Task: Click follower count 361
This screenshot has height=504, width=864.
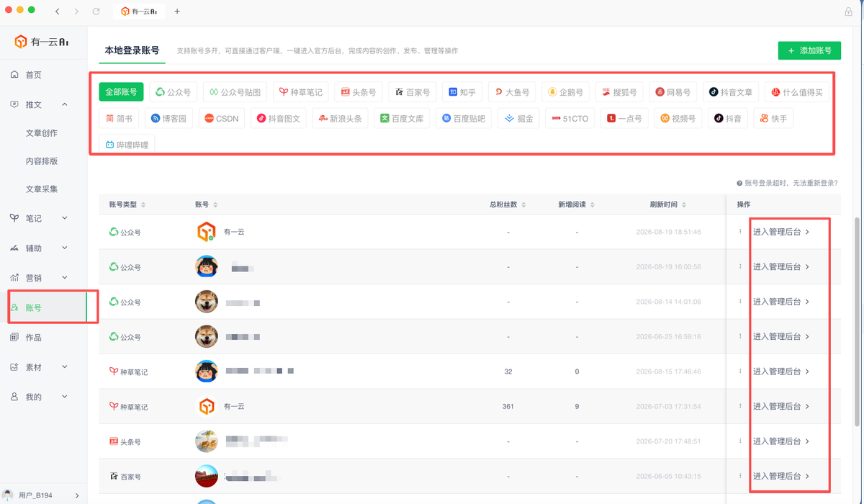Action: (x=508, y=406)
